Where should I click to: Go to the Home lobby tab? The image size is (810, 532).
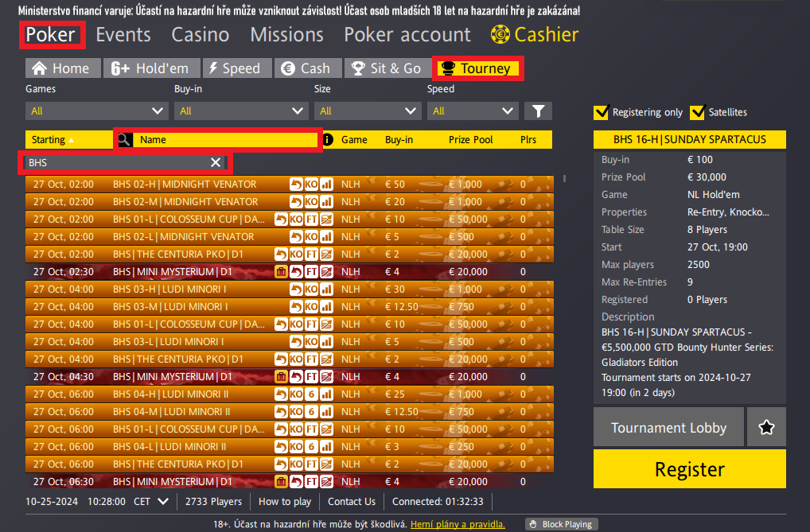point(61,68)
